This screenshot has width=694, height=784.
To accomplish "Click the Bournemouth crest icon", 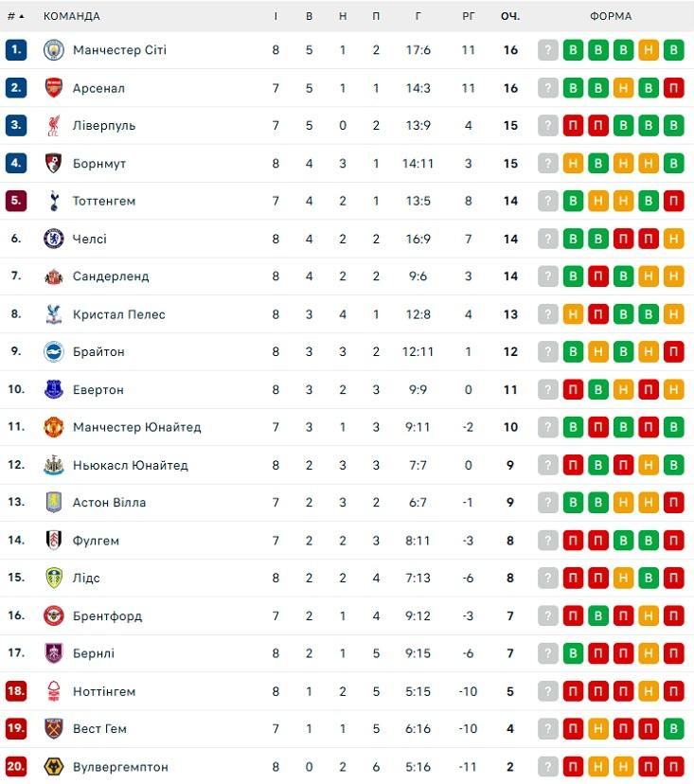I will coord(54,164).
